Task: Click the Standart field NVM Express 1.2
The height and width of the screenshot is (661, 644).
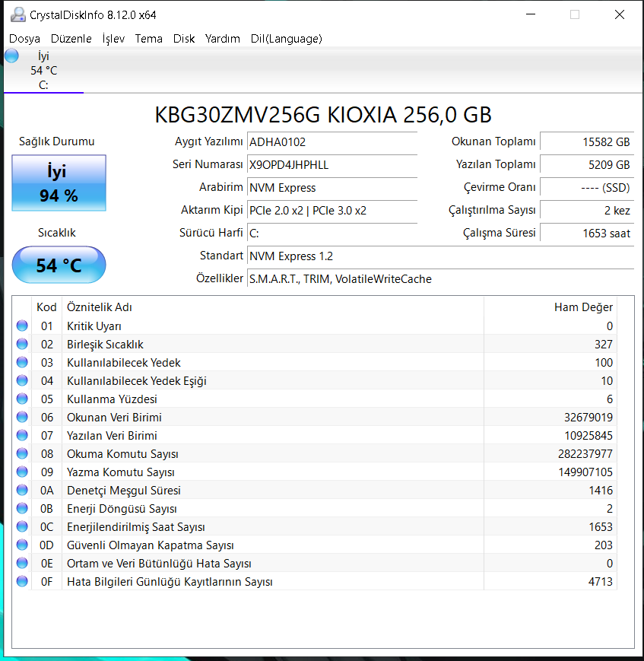Action: click(x=440, y=256)
